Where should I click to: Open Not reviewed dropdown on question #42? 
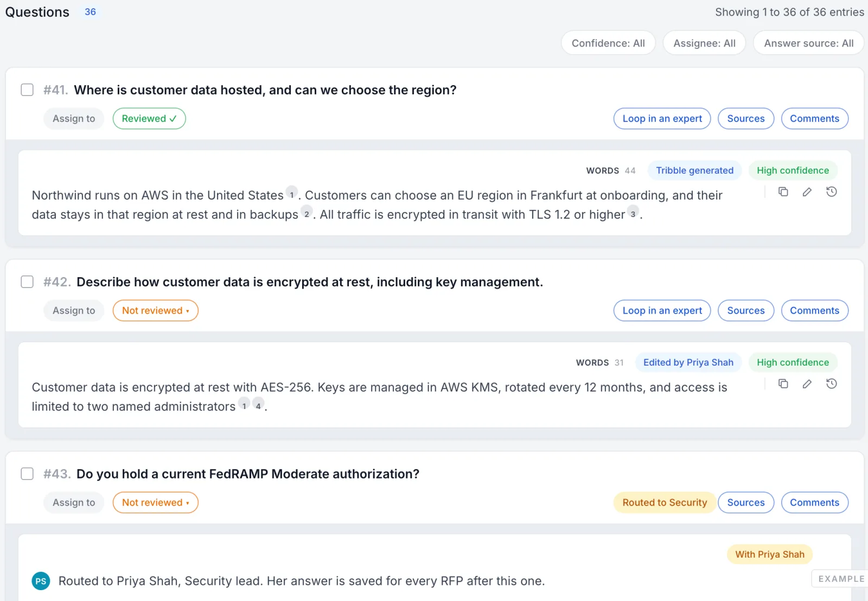155,310
